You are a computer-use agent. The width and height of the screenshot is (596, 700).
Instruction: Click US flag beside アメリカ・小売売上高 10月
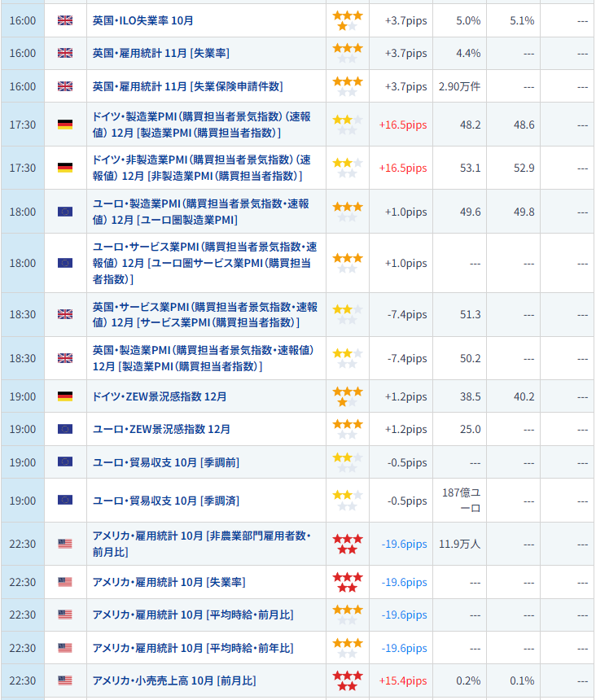tap(65, 680)
